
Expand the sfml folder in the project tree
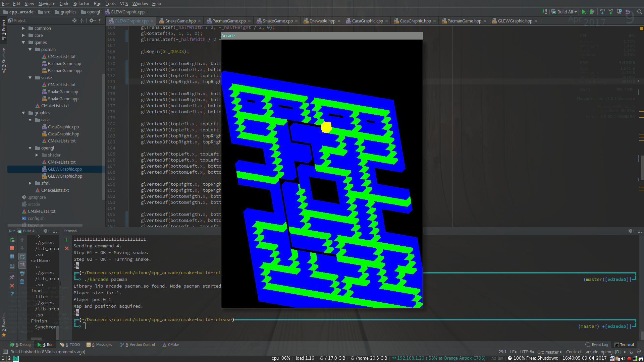pyautogui.click(x=30, y=183)
